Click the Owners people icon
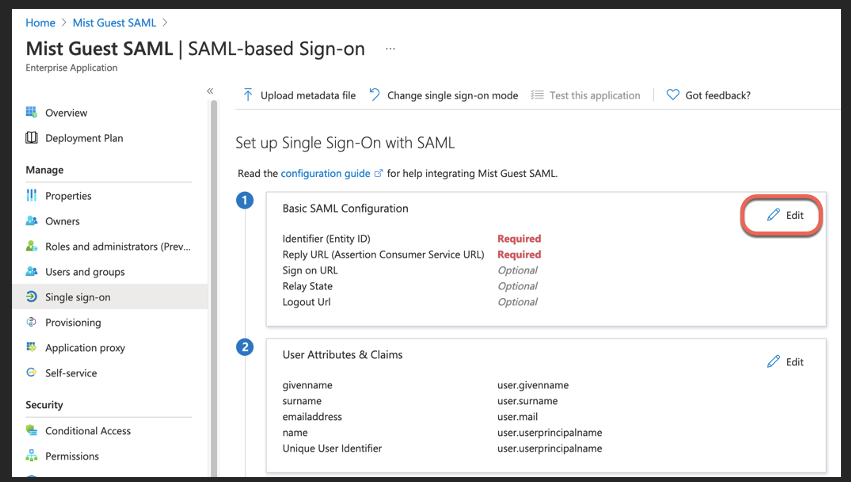 pos(31,221)
